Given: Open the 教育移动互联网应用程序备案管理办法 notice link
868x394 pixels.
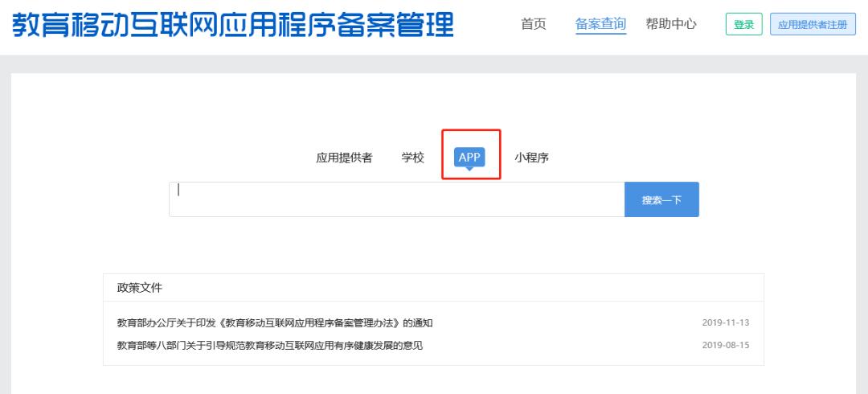Looking at the screenshot, I should tap(275, 323).
